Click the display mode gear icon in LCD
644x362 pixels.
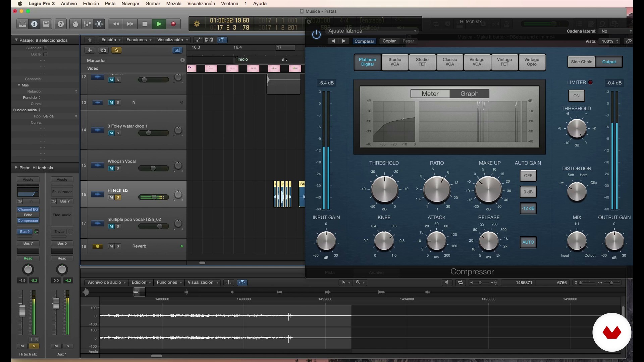197,24
